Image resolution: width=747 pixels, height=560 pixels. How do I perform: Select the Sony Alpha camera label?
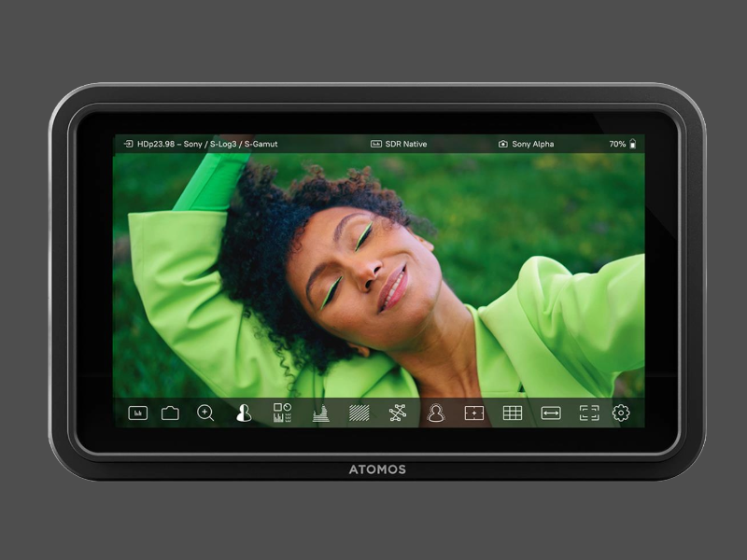(532, 144)
